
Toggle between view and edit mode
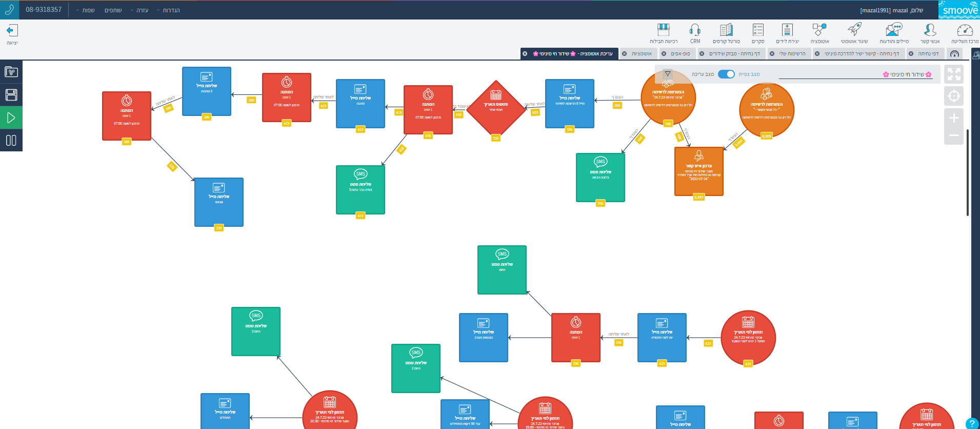pyautogui.click(x=726, y=74)
